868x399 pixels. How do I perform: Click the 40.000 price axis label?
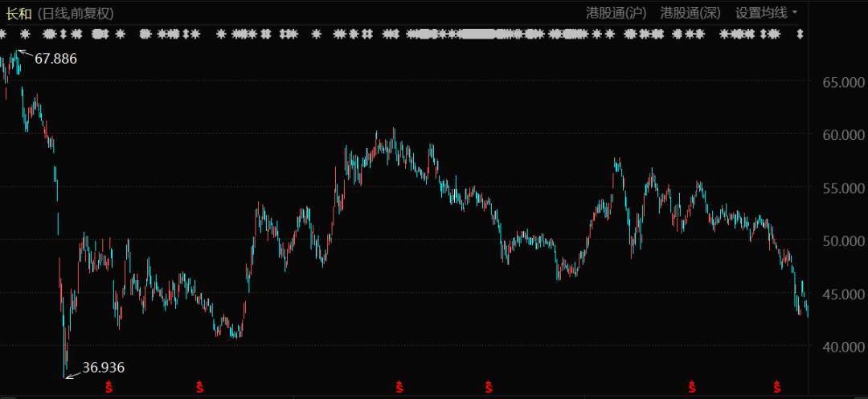(837, 346)
